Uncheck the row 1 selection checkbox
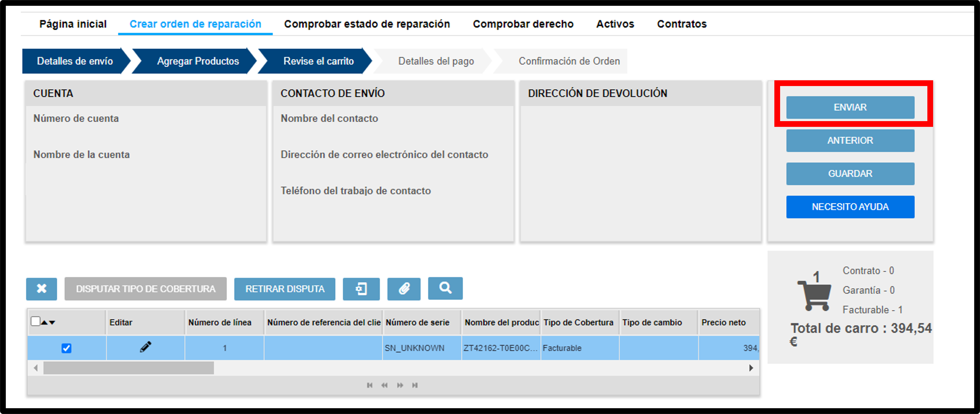Screen dimensions: 980x414 point(66,348)
